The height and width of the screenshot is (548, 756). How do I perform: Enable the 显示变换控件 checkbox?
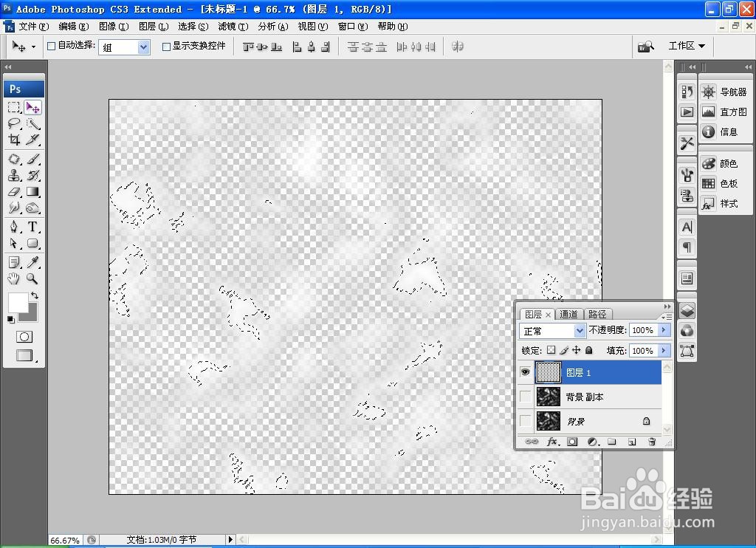[166, 47]
